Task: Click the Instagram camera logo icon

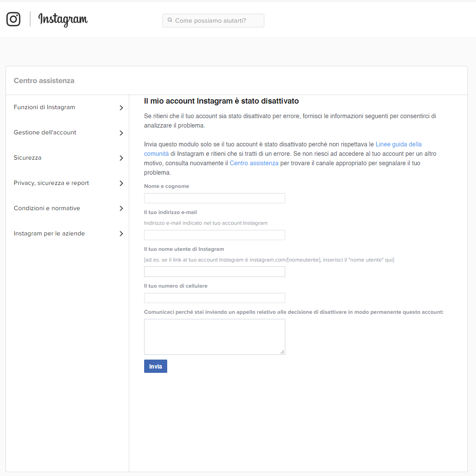Action: pos(13,19)
